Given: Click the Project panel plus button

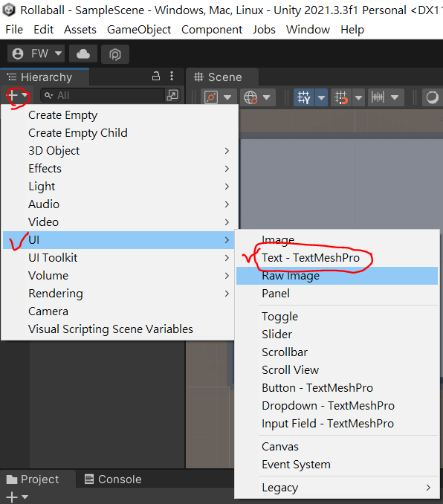Looking at the screenshot, I should coord(12,497).
